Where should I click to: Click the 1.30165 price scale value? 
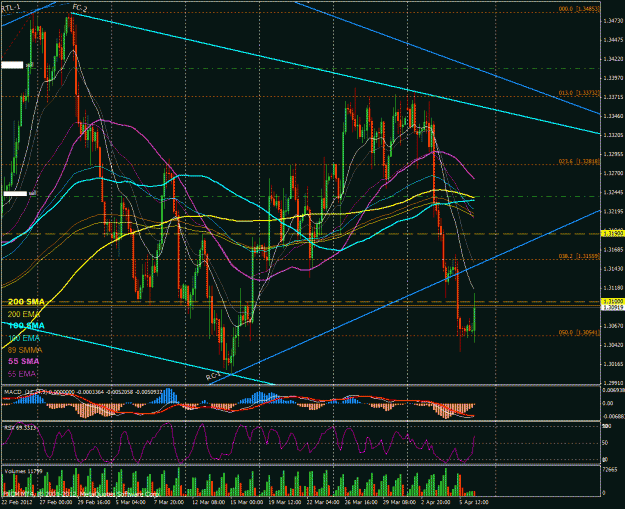pos(613,364)
